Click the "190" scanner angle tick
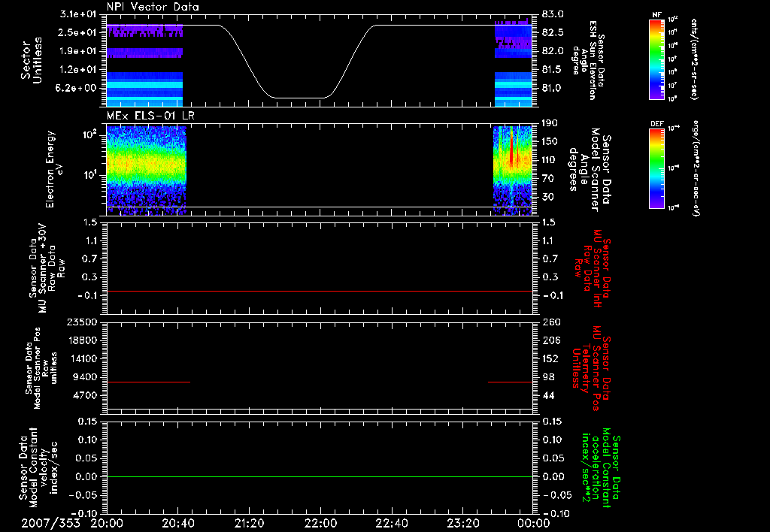Screen dimensions: 770x532 click(x=550, y=122)
